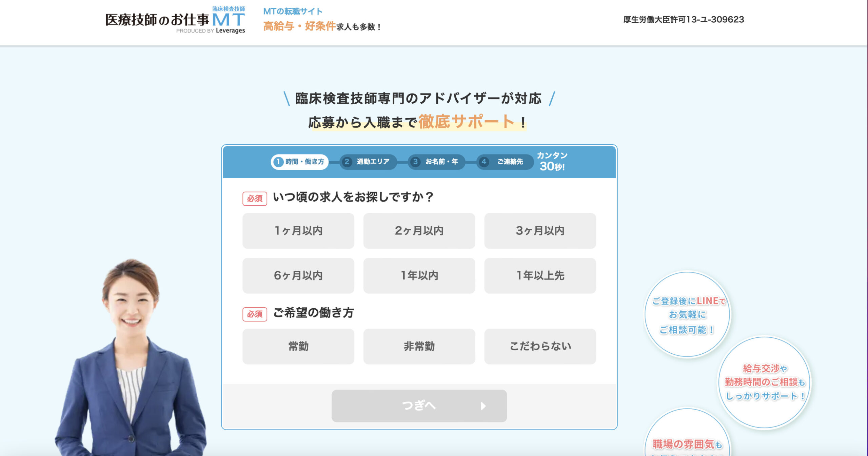868x456 pixels.
Task: Select the 2ヶ月以内 option
Action: [419, 231]
